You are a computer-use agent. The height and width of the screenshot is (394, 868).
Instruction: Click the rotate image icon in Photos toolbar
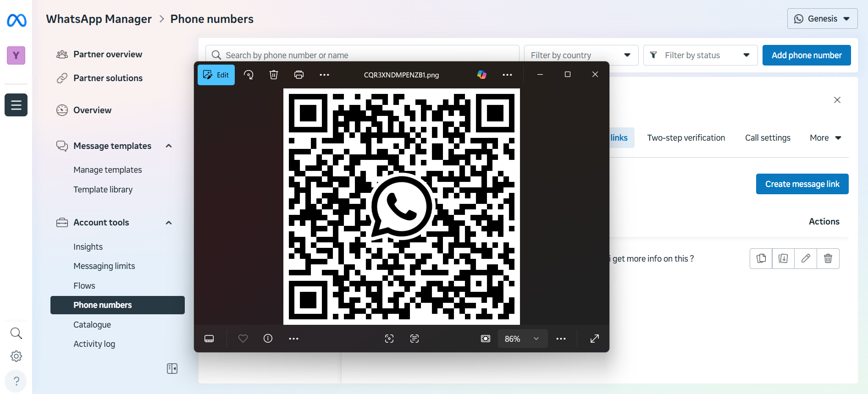pos(249,75)
